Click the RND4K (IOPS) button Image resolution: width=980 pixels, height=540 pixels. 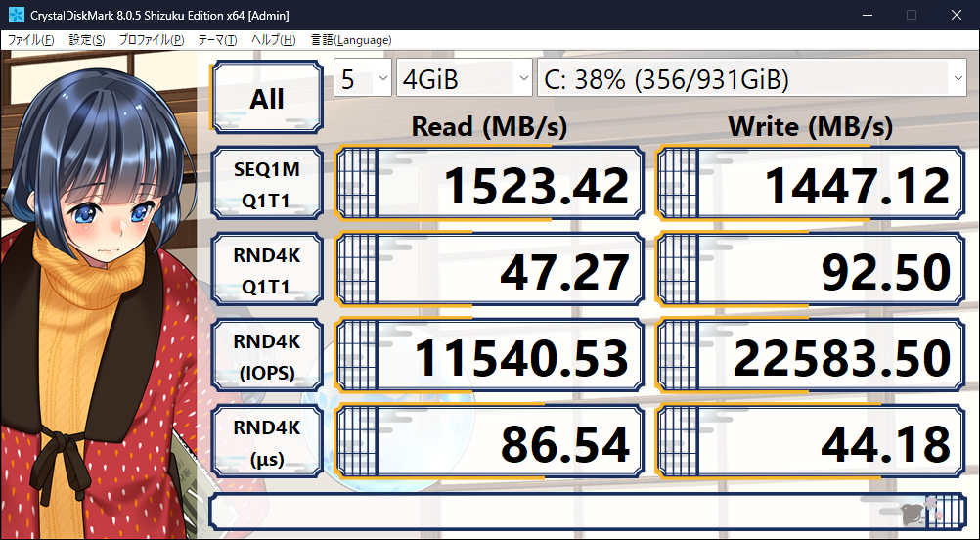pyautogui.click(x=267, y=356)
